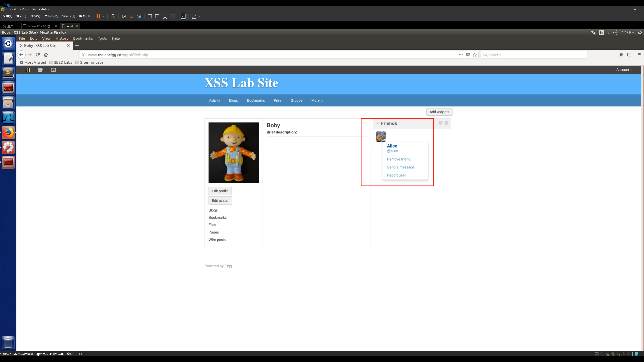Click the Firefox reload page icon

click(x=38, y=55)
